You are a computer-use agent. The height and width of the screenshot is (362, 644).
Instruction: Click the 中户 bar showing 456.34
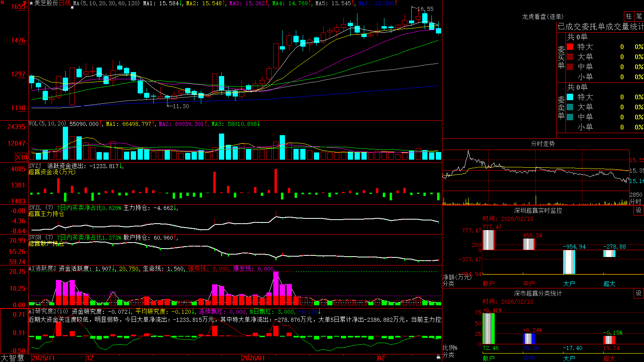point(529,244)
